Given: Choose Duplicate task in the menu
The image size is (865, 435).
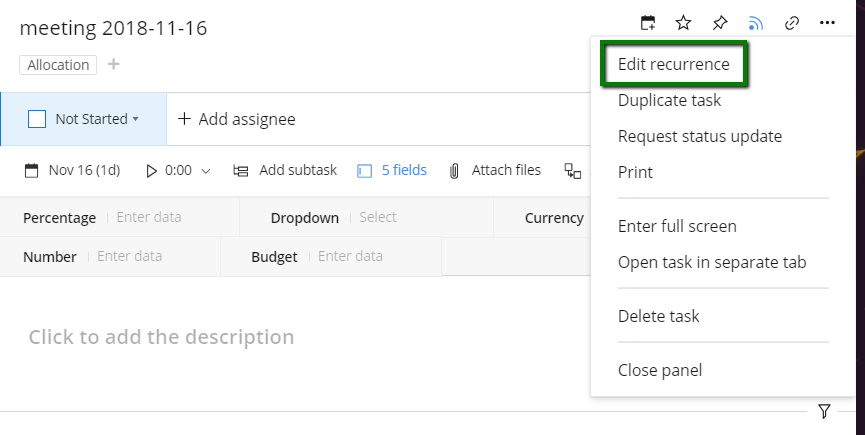Looking at the screenshot, I should (x=669, y=101).
